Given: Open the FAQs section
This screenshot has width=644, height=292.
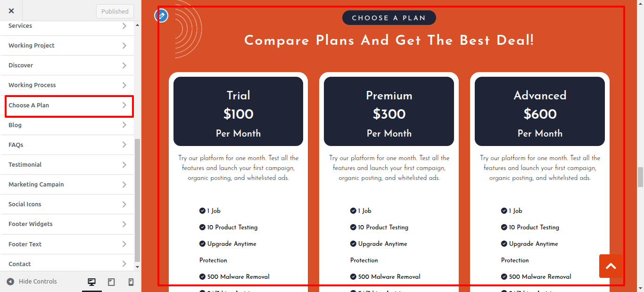Looking at the screenshot, I should click(x=16, y=145).
